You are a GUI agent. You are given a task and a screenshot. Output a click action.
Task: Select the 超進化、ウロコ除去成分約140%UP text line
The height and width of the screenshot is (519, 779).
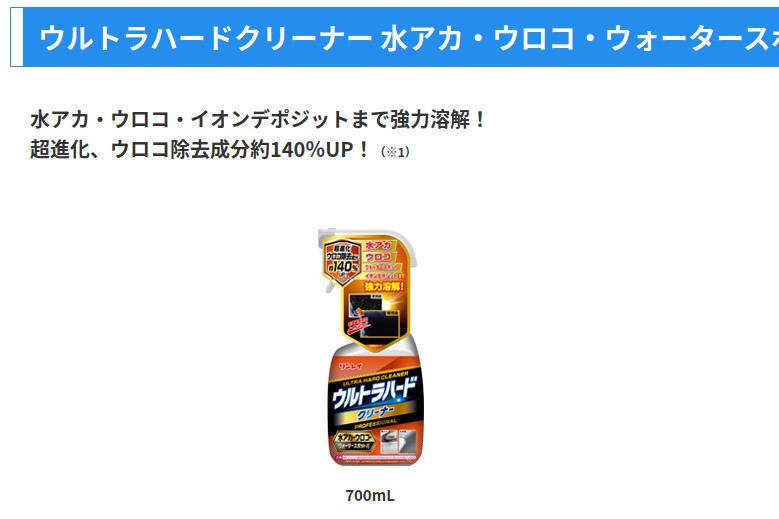[x=200, y=149]
